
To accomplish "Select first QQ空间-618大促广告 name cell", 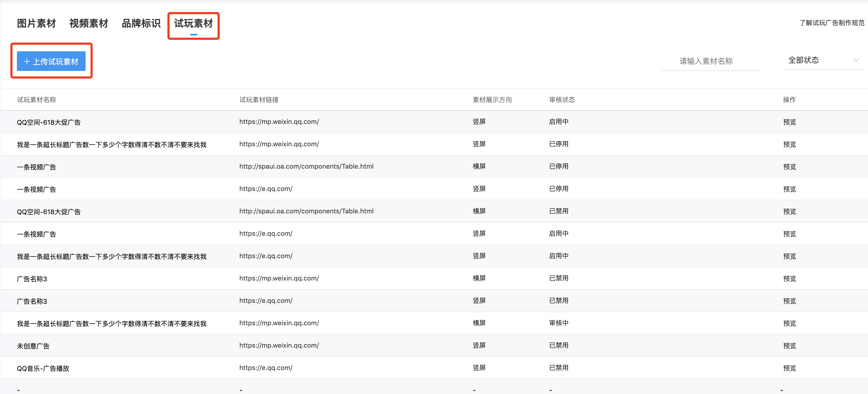I will coord(49,123).
